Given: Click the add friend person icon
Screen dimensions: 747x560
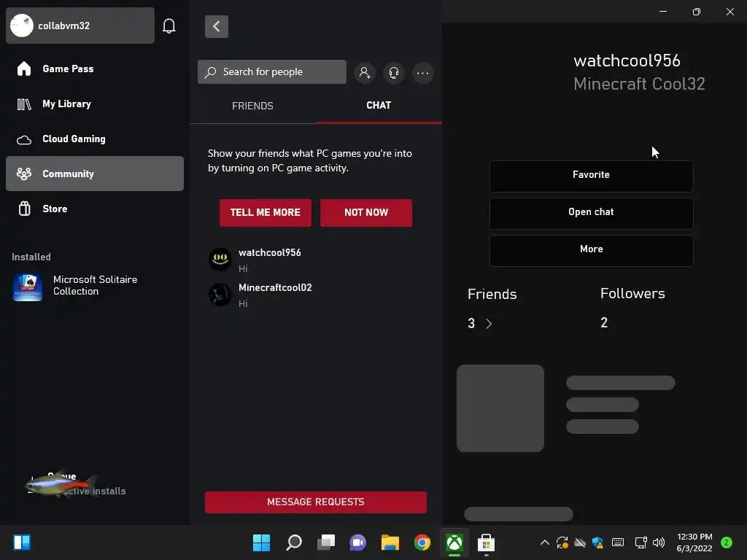Looking at the screenshot, I should [x=365, y=73].
